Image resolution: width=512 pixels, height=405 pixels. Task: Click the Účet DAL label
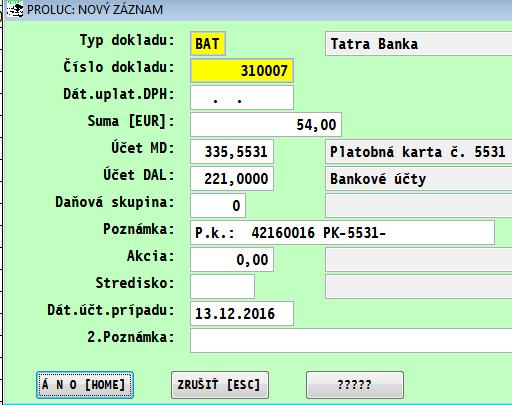pos(139,175)
